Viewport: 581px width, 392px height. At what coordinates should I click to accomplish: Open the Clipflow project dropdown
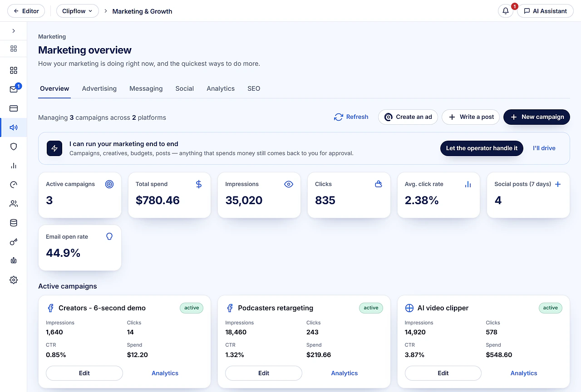[x=78, y=11]
